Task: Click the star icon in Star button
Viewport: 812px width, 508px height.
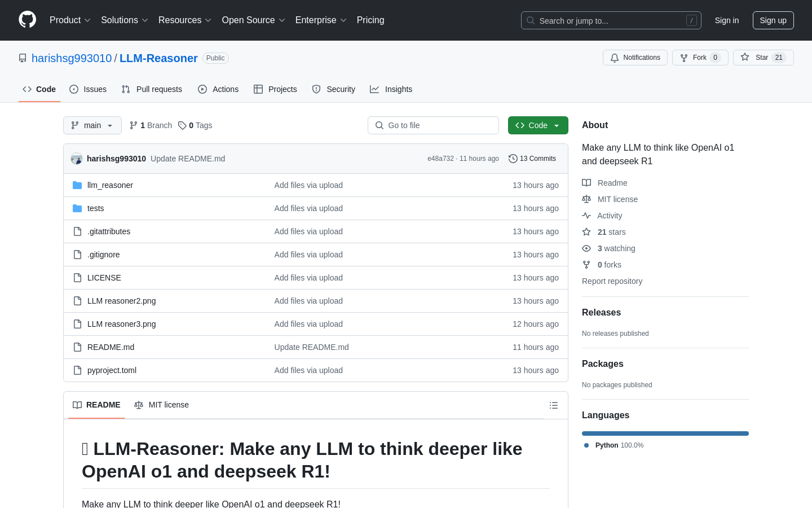Action: click(745, 58)
